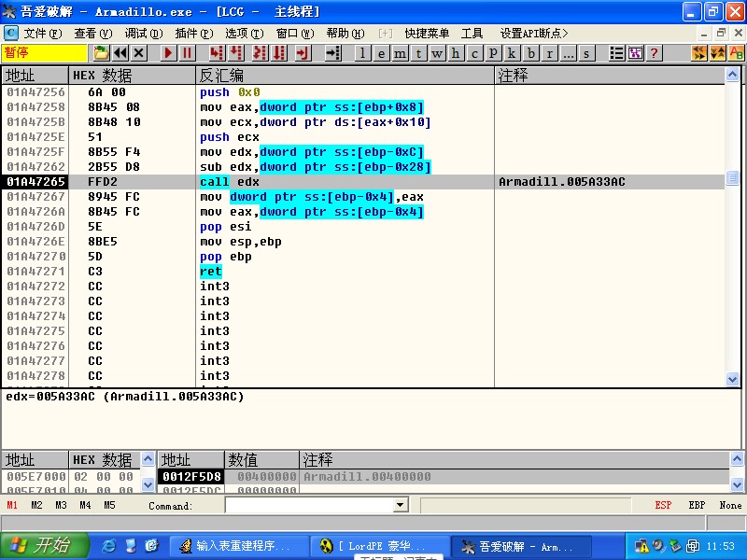Run the program with the red play icon

pyautogui.click(x=168, y=53)
